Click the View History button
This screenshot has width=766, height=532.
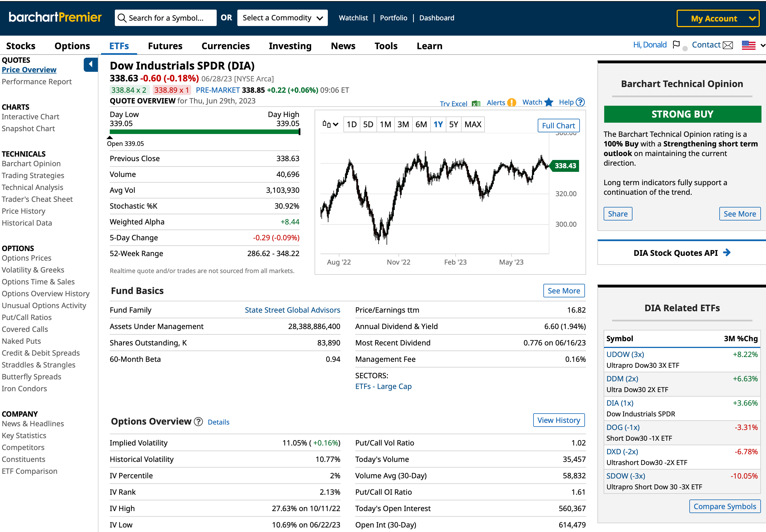tap(559, 420)
